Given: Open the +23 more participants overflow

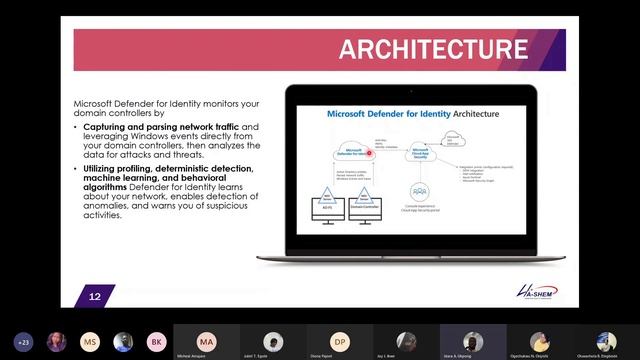Looking at the screenshot, I should tap(23, 342).
